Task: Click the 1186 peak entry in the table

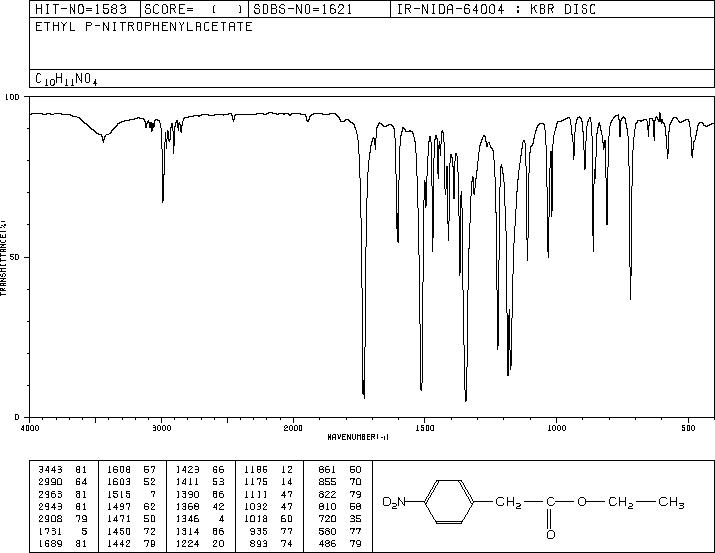Action: (268, 470)
